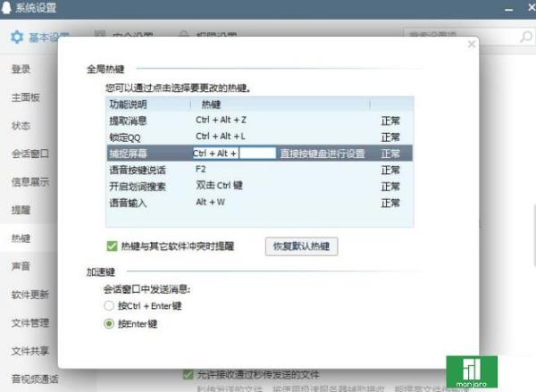Click 正常 status of 语音输入 row
Viewport: 536px width, 392px height.
point(390,203)
